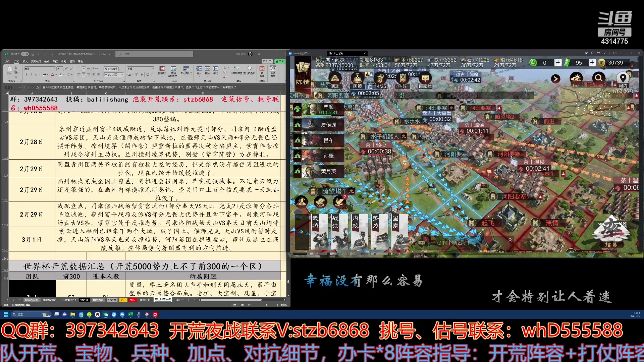
Task: Open the 武将 generals menu card
Action: (x=320, y=232)
